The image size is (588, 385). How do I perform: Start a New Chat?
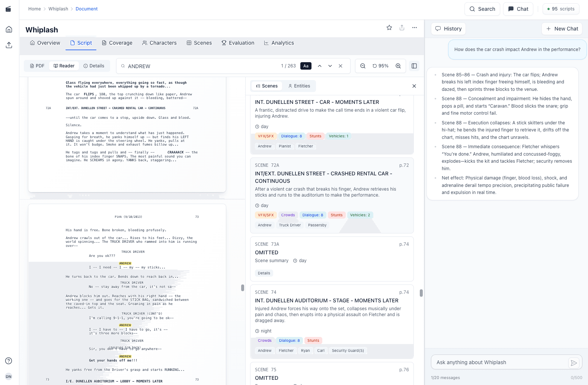pyautogui.click(x=562, y=29)
